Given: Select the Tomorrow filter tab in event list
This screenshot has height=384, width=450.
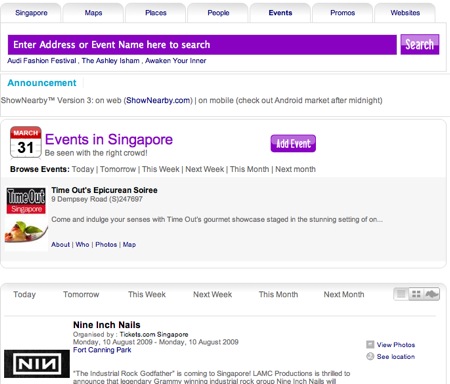Looking at the screenshot, I should click(x=81, y=295).
